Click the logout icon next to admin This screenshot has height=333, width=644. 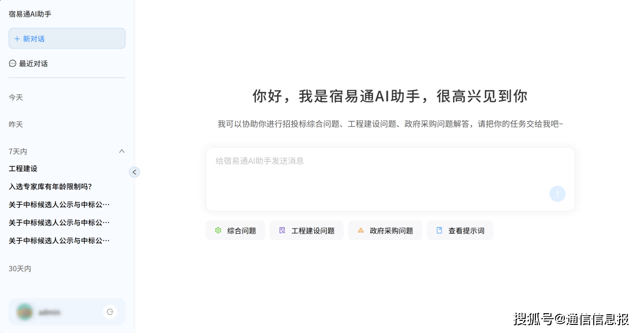pos(110,312)
